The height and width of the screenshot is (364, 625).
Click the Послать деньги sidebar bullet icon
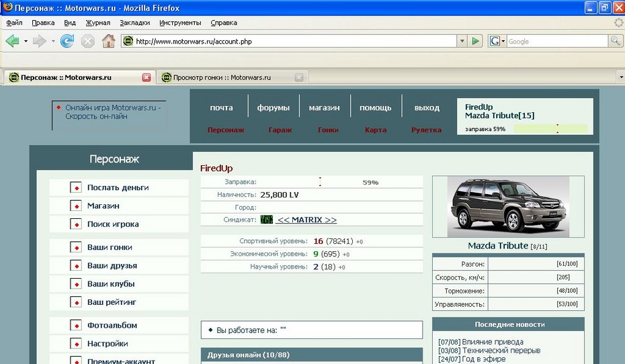point(76,187)
